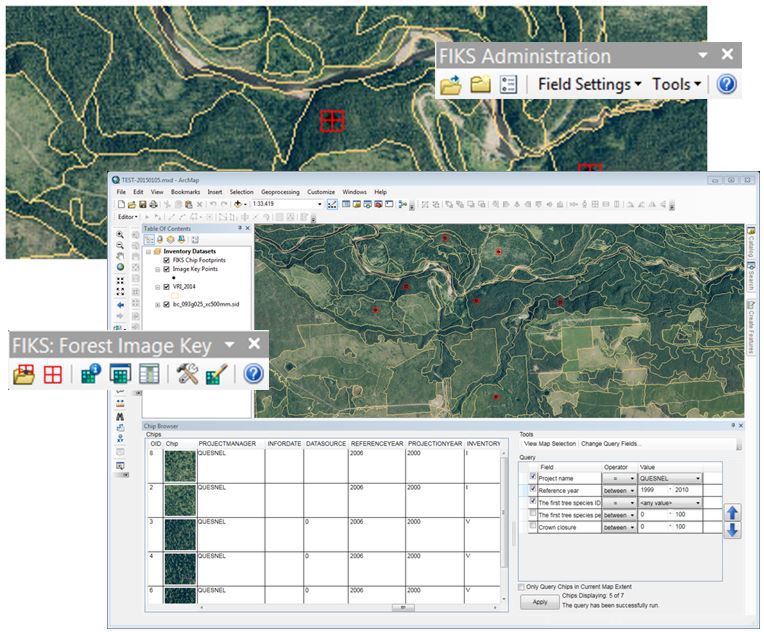Click the yellow folder icon in FIKS Administration
Screen dimensions: 764x632
pos(480,84)
